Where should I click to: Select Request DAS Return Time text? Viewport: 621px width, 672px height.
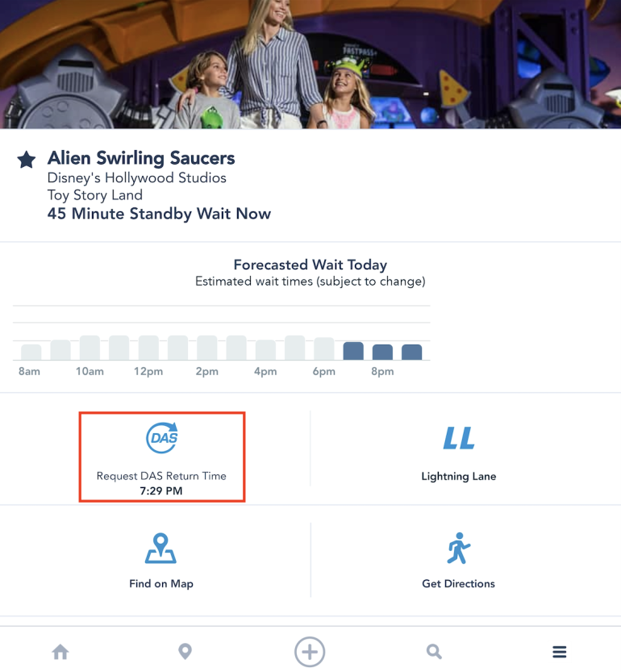point(161,476)
